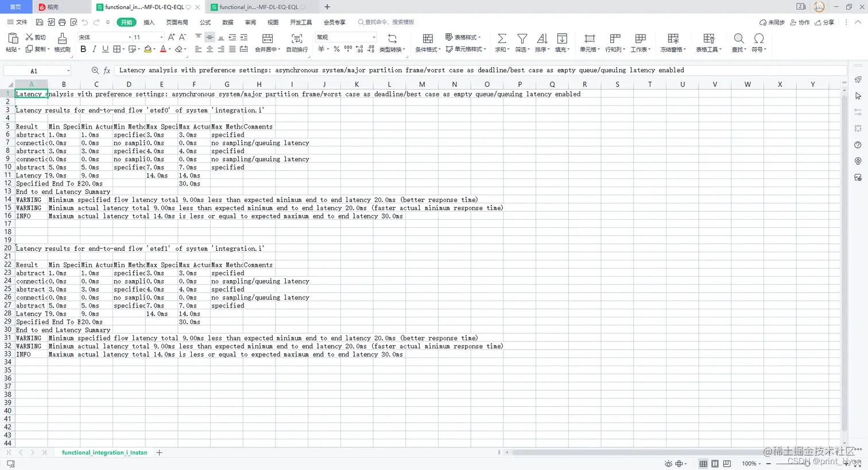Click the Save icon in quick access toolbar
This screenshot has width=868, height=470.
[x=40, y=22]
